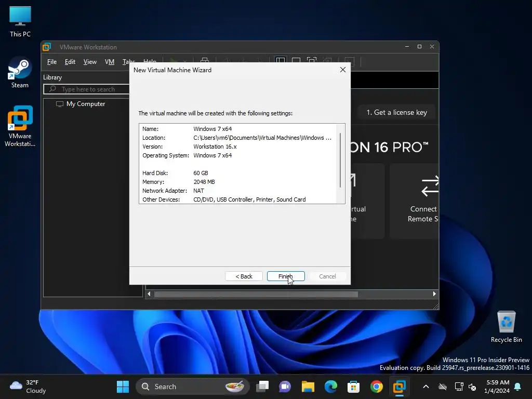Click the Memory value '2048 MB'
The image size is (532, 399).
coord(204,182)
